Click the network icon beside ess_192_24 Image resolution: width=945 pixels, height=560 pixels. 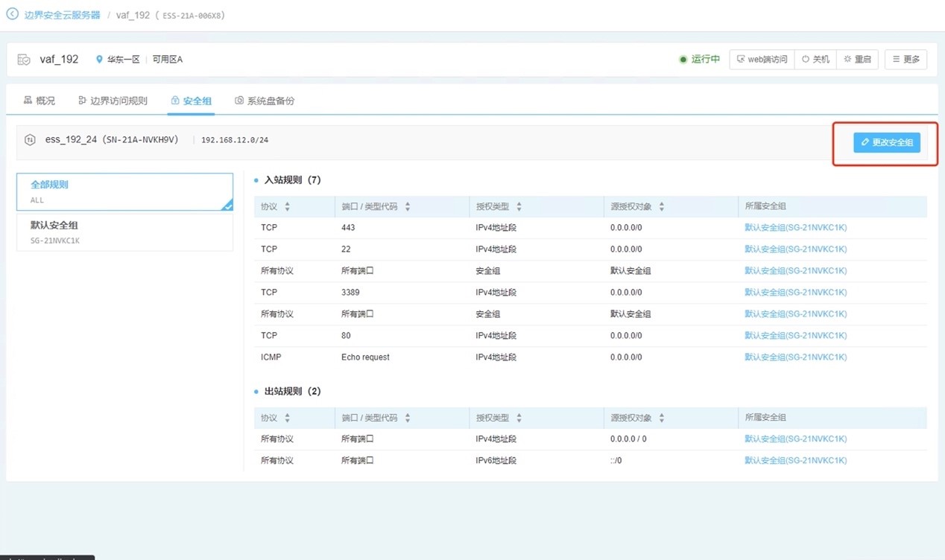[30, 139]
